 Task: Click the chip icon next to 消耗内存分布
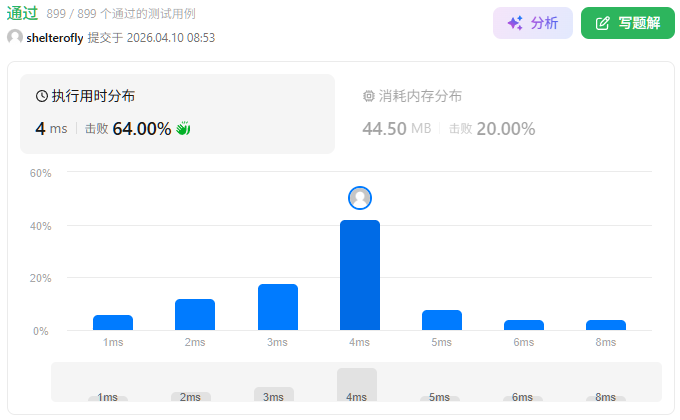[368, 97]
